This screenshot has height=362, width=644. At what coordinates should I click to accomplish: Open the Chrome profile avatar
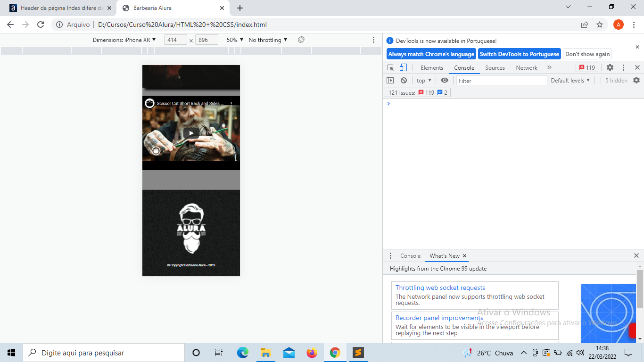point(619,25)
